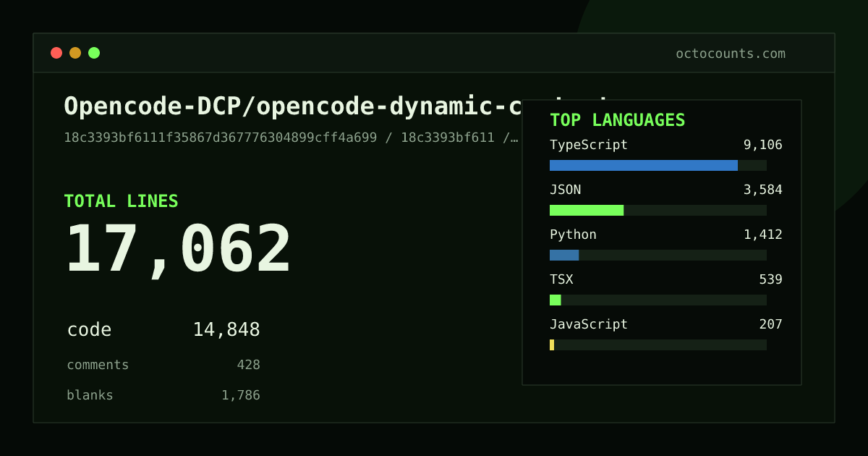Click the green maximize window dot
The height and width of the screenshot is (456, 868).
click(94, 53)
